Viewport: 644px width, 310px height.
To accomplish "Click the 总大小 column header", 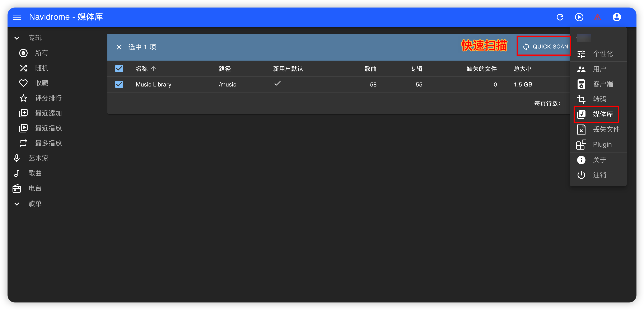I will click(523, 69).
